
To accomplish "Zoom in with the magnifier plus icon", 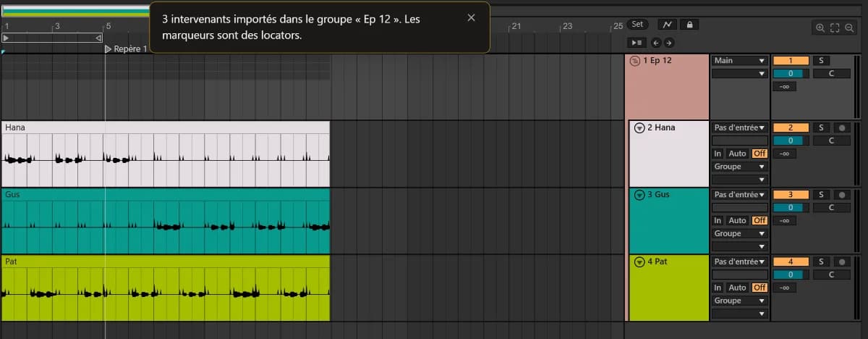I will [820, 28].
